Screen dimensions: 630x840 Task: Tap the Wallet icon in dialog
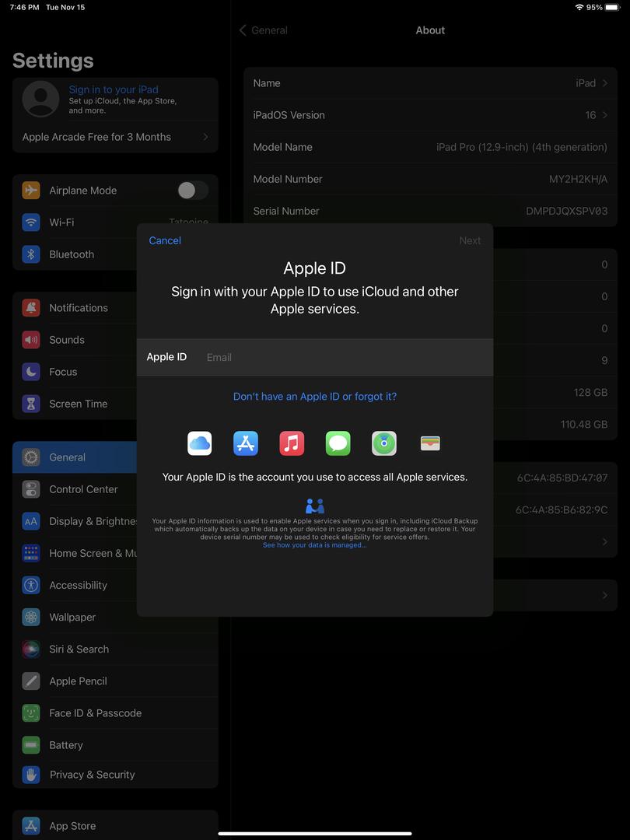430,443
